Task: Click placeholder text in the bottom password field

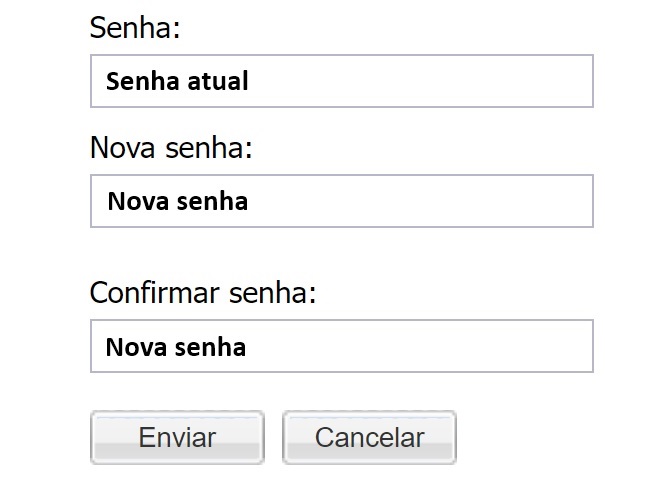Action: [x=176, y=347]
